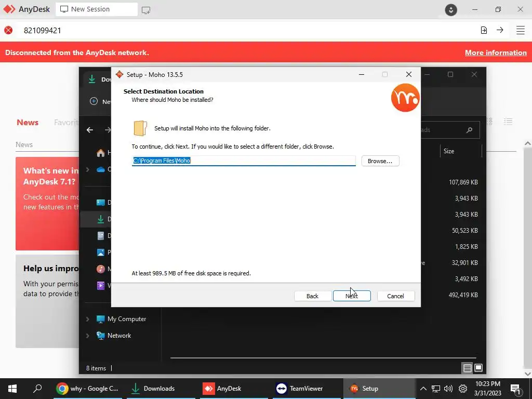Click the destination folder path field
The image size is (532, 399).
coord(244,161)
